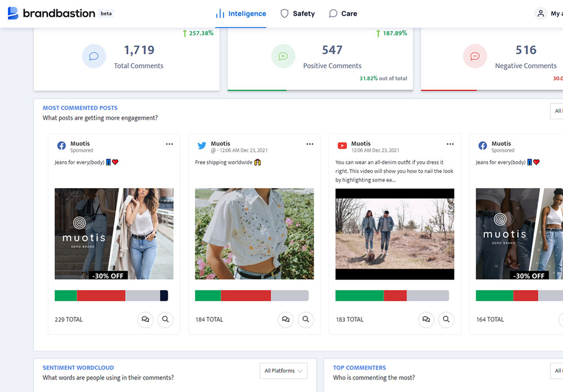This screenshot has width=563, height=392.
Task: Open the filter dropdown in Top Commenters
Action: click(x=557, y=371)
